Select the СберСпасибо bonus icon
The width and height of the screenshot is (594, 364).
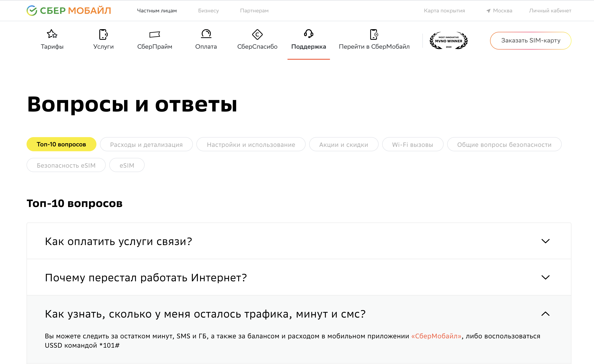click(x=257, y=35)
